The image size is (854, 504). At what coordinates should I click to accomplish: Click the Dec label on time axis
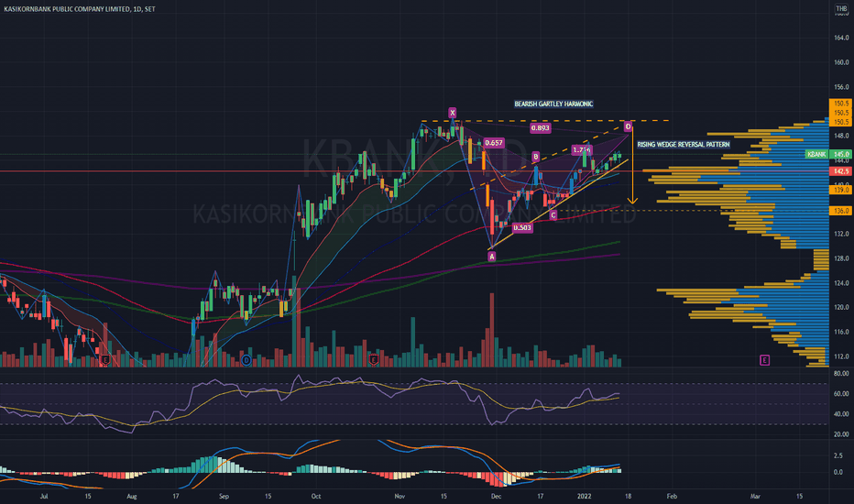(496, 497)
